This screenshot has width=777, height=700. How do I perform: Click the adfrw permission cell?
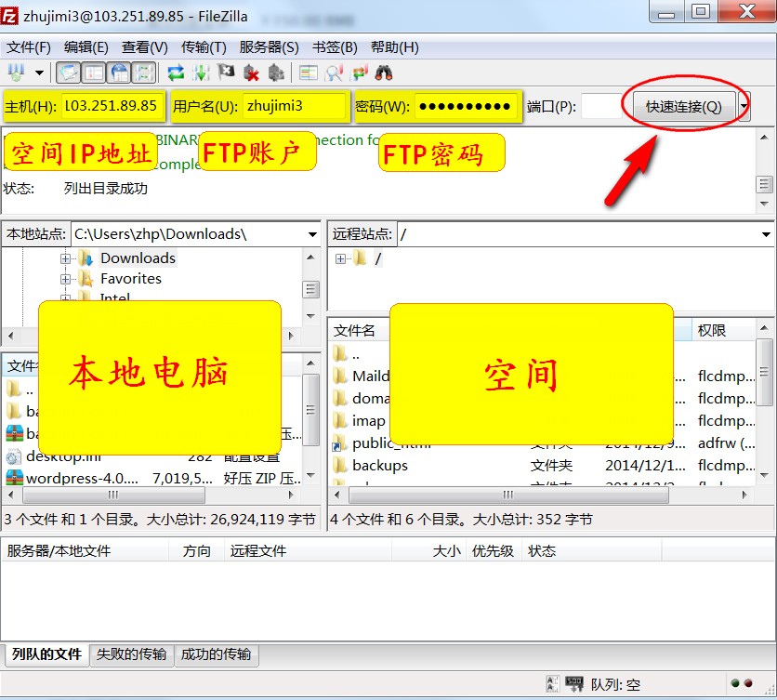727,442
